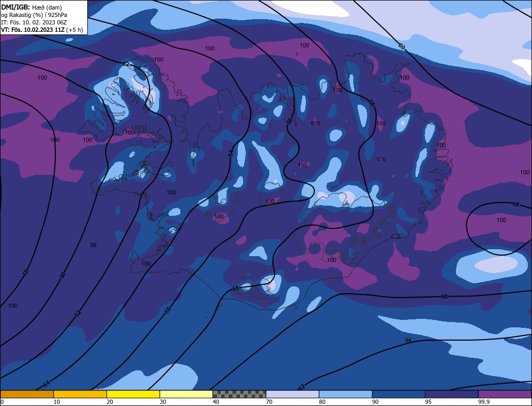This screenshot has width=532, height=406.
Task: Click the '50' contour label
Action: point(62,275)
